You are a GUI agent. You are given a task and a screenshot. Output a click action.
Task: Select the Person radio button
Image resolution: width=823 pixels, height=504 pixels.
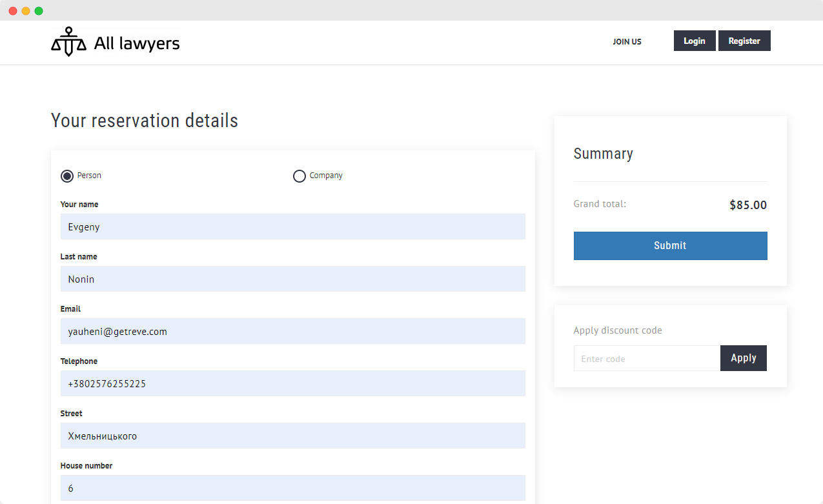(x=67, y=176)
